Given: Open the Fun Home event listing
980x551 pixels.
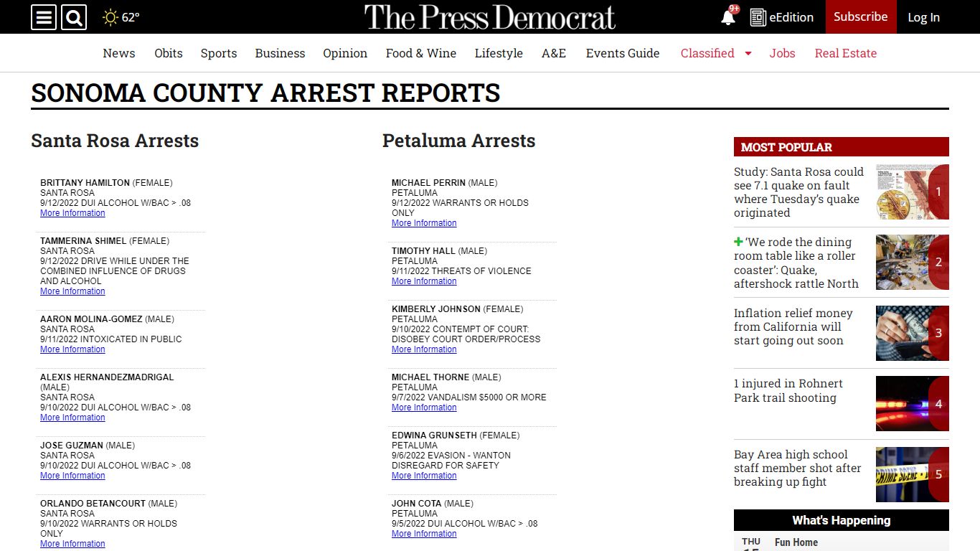Looking at the screenshot, I should pos(796,542).
